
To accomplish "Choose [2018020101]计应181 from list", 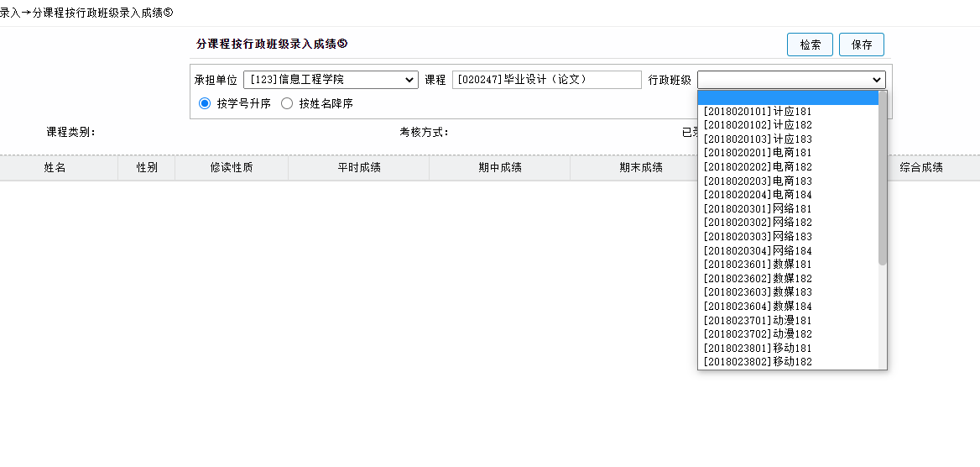I will tap(758, 111).
